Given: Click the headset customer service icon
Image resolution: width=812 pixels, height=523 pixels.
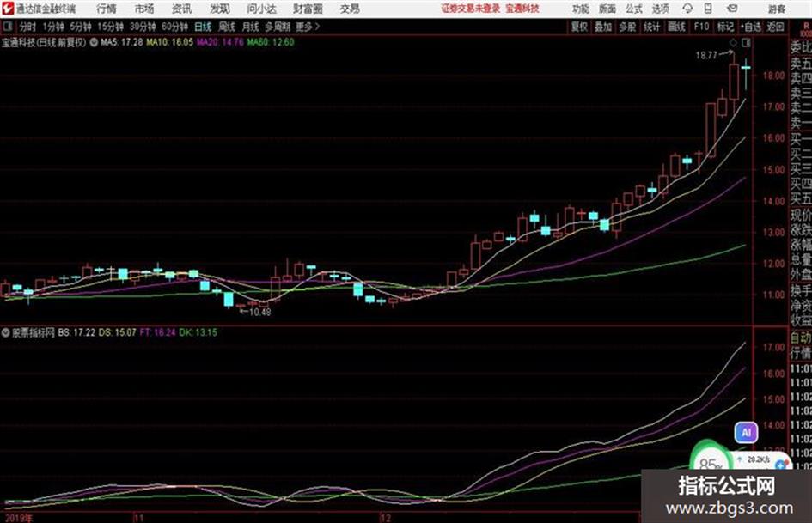Looking at the screenshot, I should pos(687,9).
